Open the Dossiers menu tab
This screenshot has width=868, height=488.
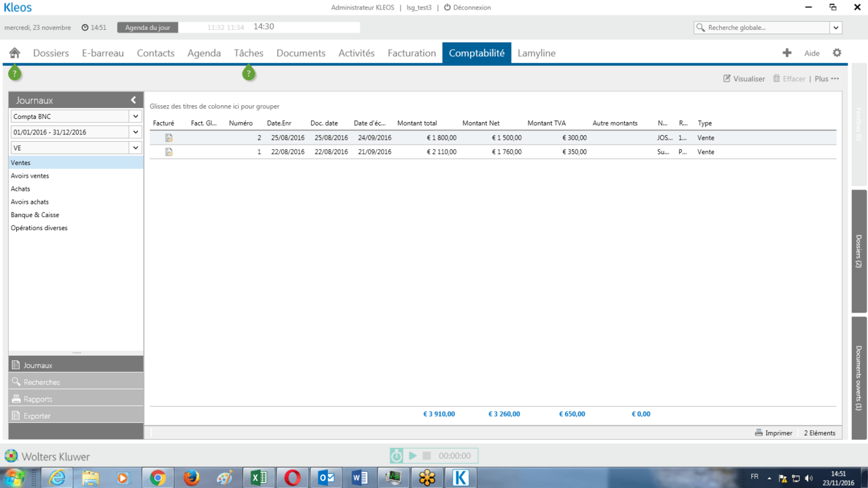coord(51,53)
